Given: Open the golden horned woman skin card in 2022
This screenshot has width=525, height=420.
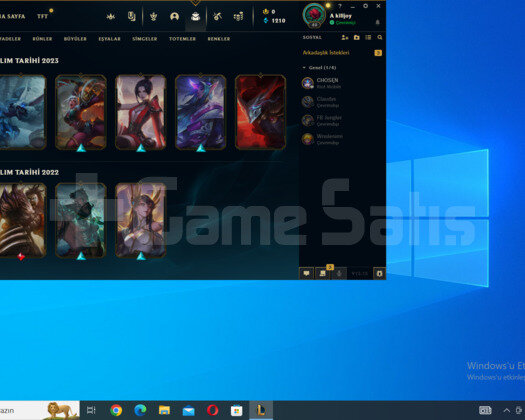Looking at the screenshot, I should [x=141, y=220].
